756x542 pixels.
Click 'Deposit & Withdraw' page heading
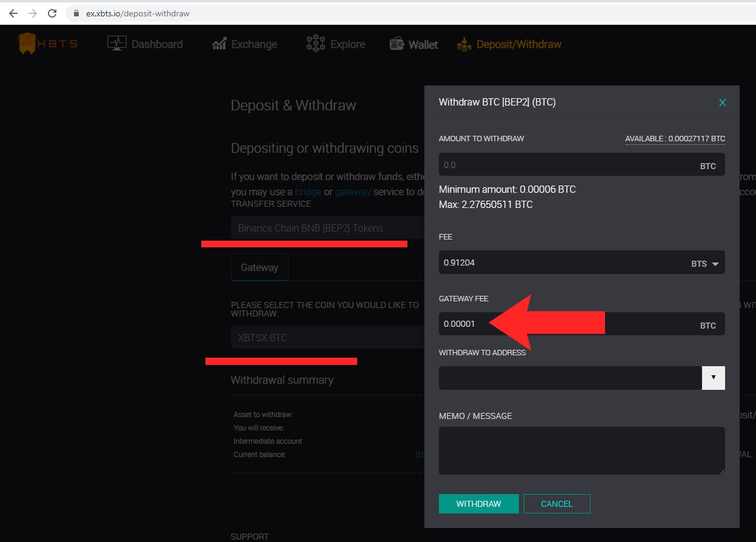point(293,105)
